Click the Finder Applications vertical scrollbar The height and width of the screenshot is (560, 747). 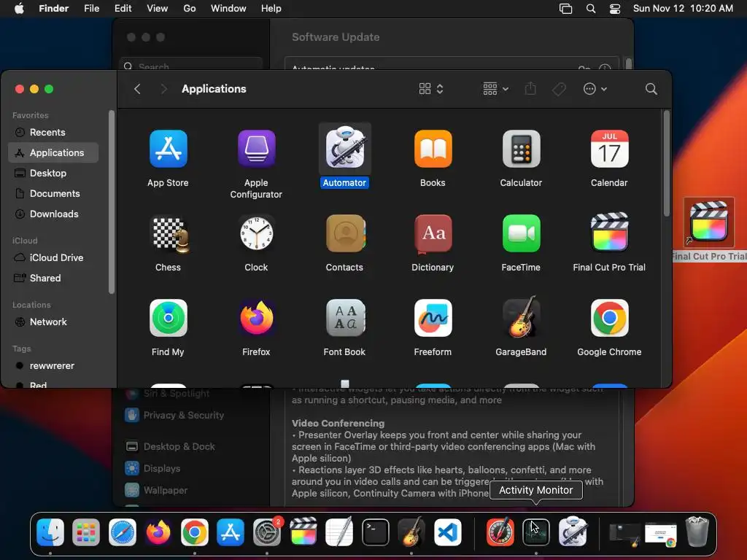(667, 164)
